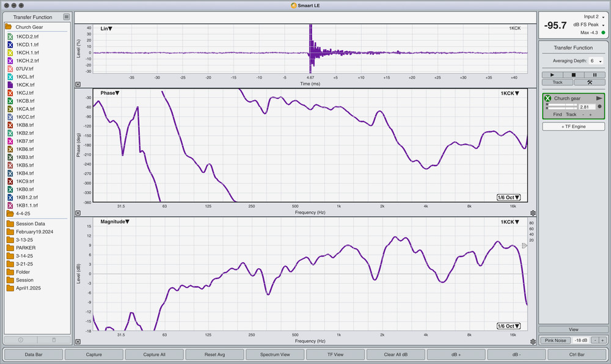The image size is (611, 364).
Task: Stop the transfer function measurement
Action: pyautogui.click(x=574, y=75)
